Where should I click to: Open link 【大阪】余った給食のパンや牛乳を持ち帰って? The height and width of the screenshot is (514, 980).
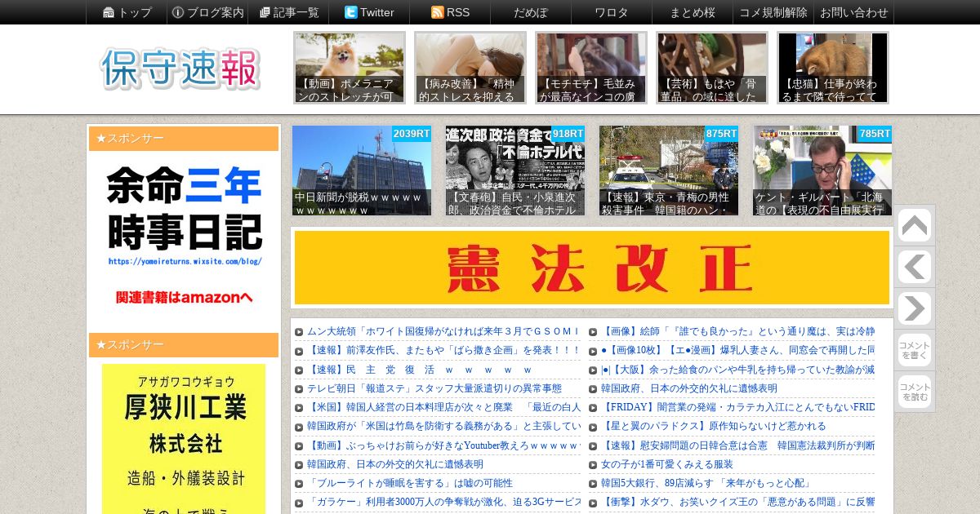pos(737,370)
